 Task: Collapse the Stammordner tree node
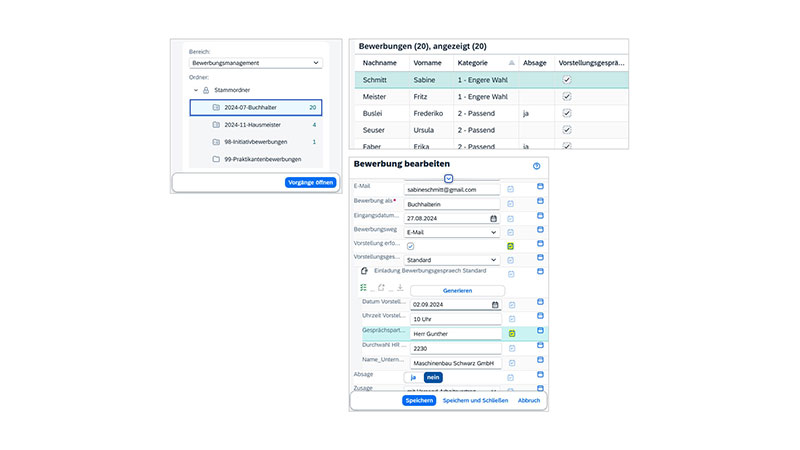pyautogui.click(x=196, y=90)
